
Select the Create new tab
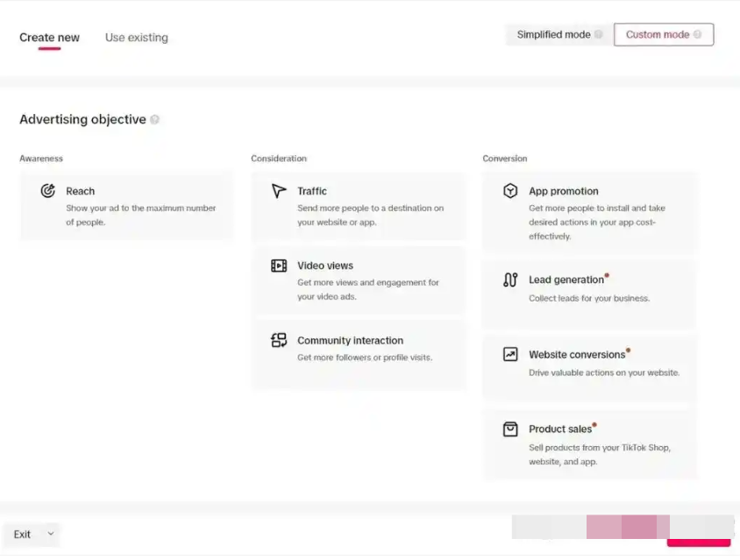[x=49, y=38]
